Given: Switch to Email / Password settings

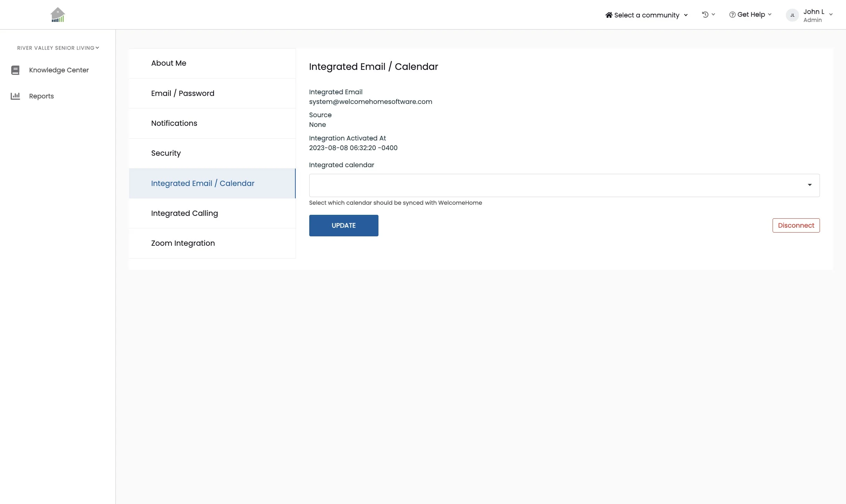Looking at the screenshot, I should click(183, 93).
